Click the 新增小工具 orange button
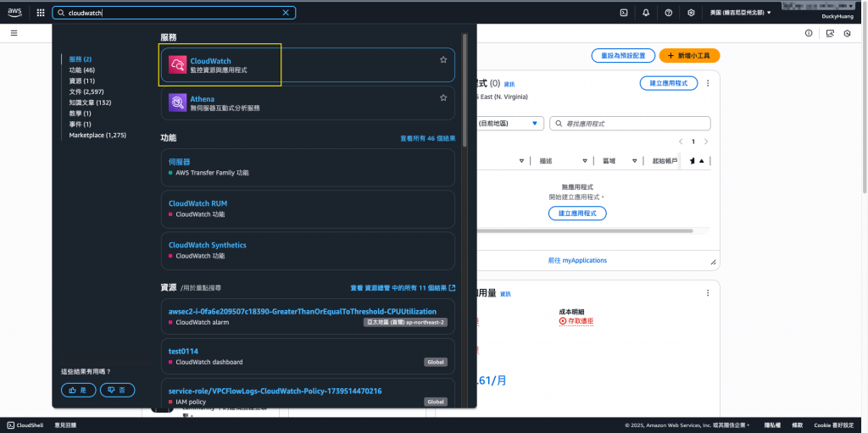 [x=689, y=56]
